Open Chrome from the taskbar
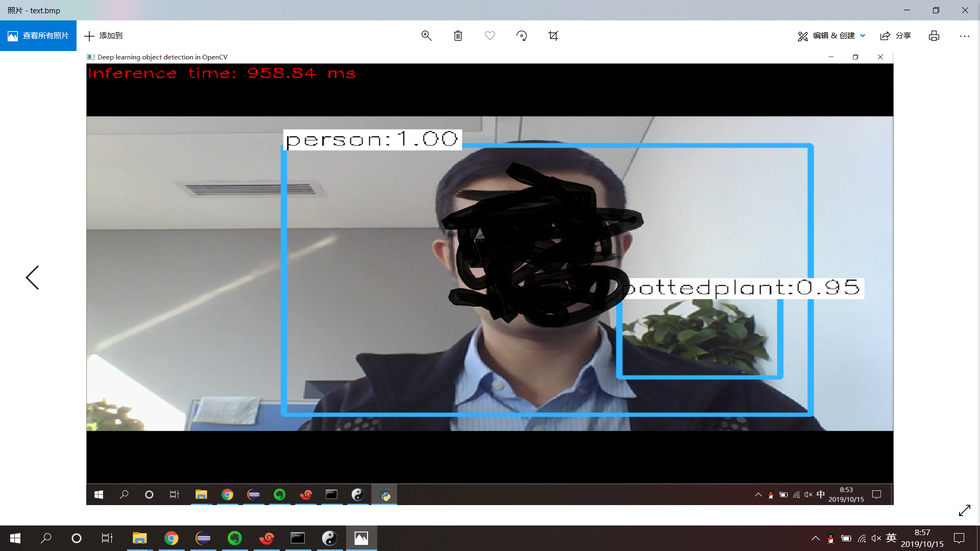Viewport: 980px width, 551px height. point(171,538)
